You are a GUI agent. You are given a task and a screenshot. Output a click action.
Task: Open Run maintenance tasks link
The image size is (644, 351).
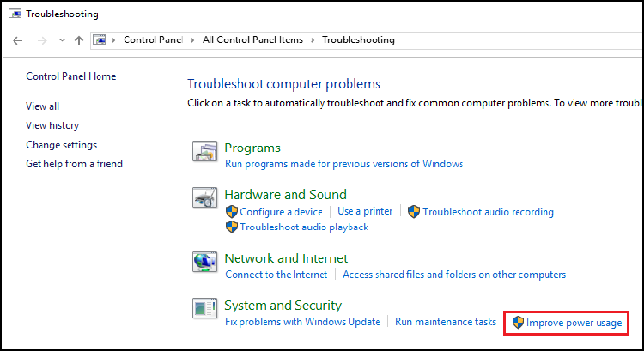tap(446, 323)
